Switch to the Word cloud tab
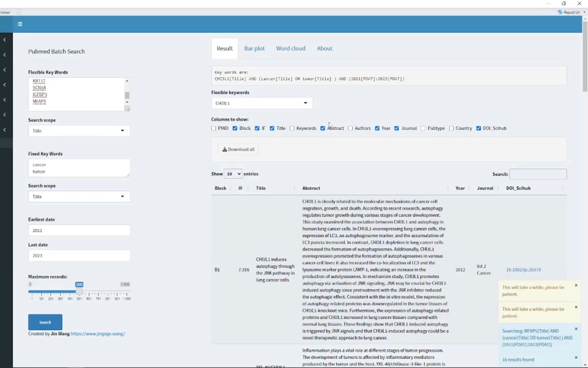Image resolution: width=588 pixels, height=368 pixels. coord(291,48)
